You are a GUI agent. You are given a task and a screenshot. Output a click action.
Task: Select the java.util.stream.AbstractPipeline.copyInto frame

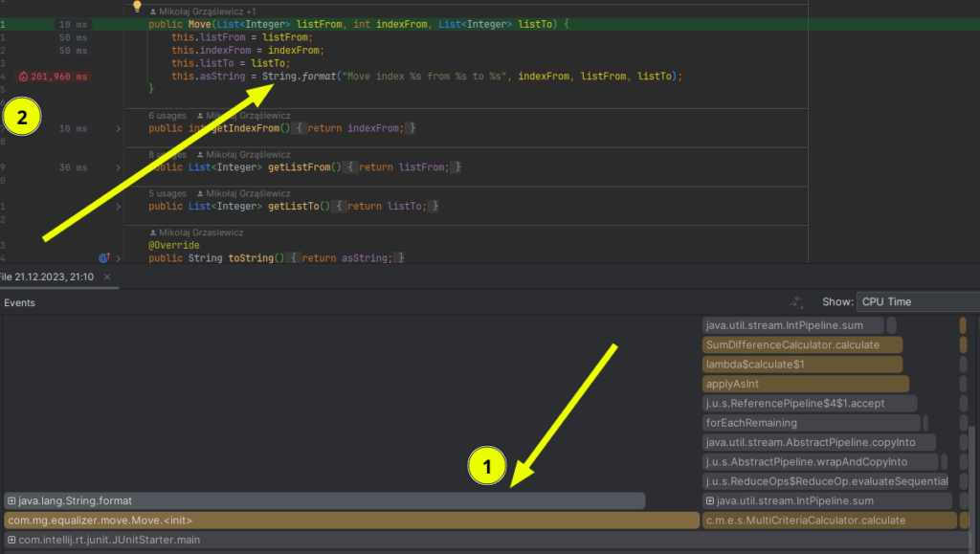[x=819, y=442]
